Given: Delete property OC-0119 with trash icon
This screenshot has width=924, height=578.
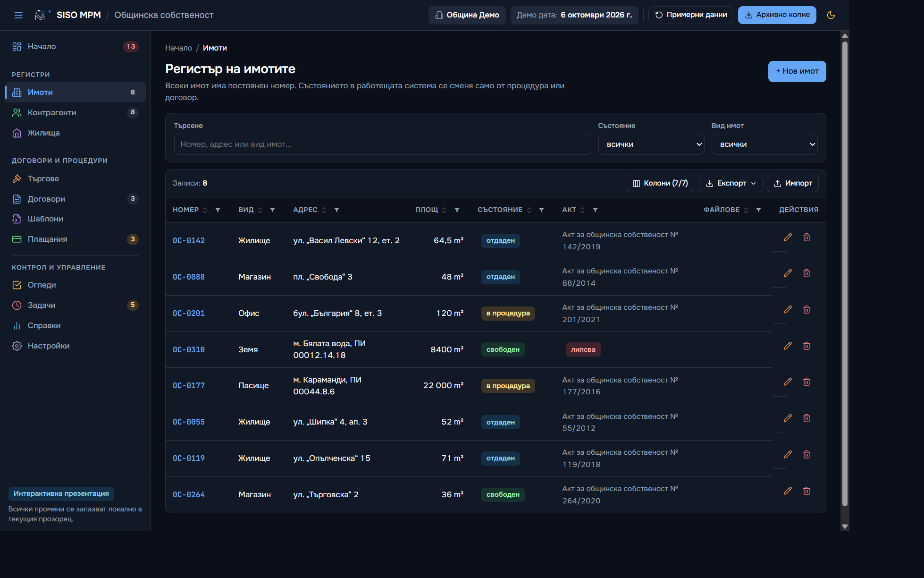Looking at the screenshot, I should [806, 455].
